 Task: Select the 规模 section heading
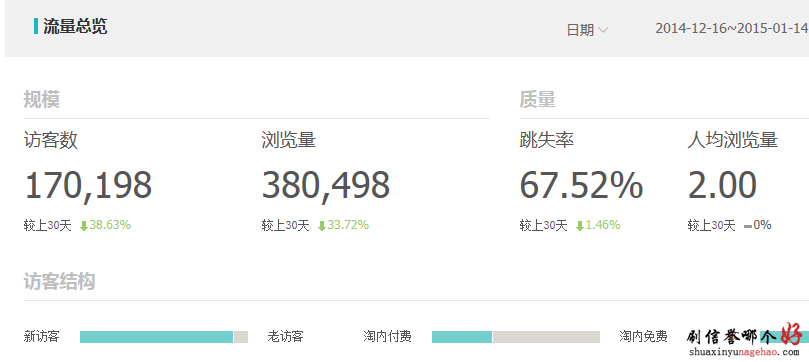click(42, 99)
